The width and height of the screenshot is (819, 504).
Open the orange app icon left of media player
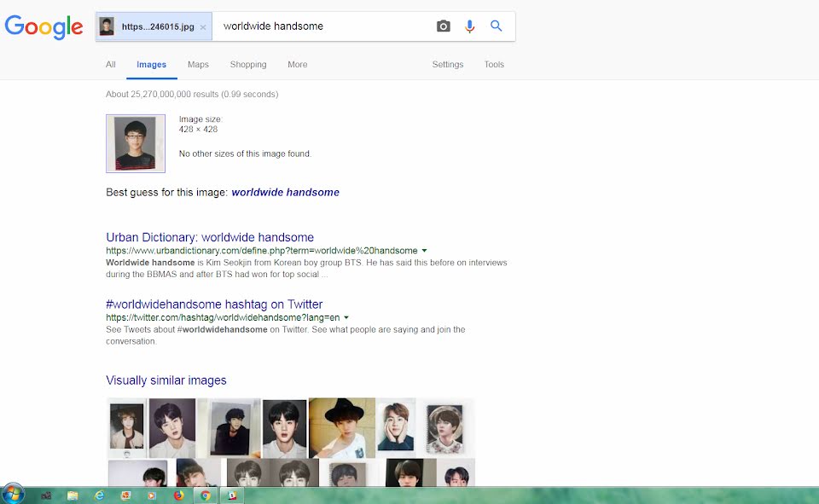[x=125, y=495]
